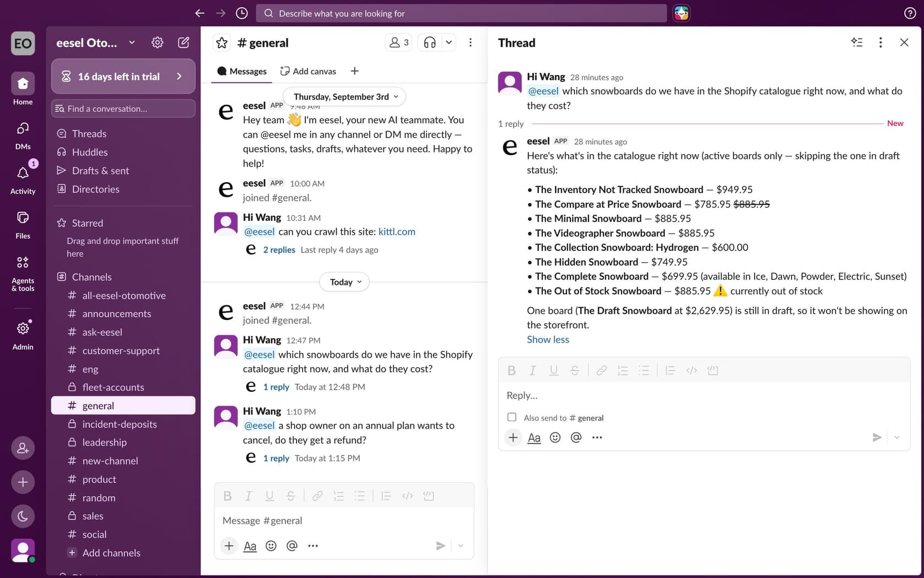The width and height of the screenshot is (924, 578).
Task: Check Also send to #general
Action: tap(512, 417)
